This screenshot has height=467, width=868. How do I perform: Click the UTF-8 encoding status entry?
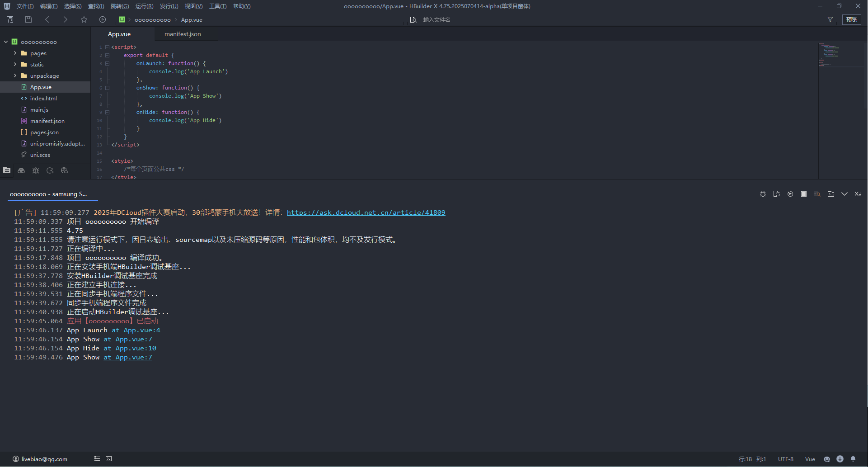pos(786,459)
